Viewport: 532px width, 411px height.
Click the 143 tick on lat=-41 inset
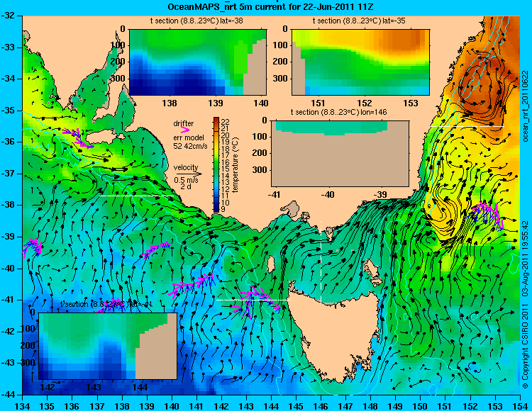[x=94, y=388]
